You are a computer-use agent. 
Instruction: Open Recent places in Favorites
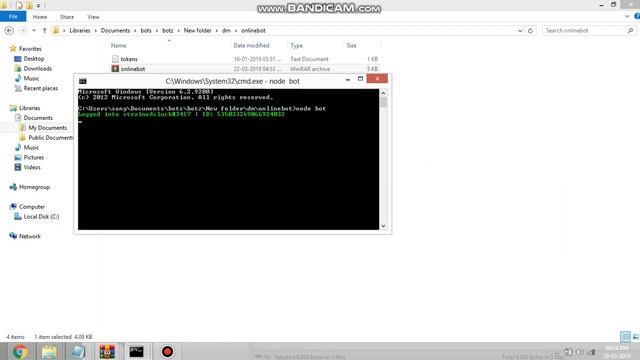(40, 88)
